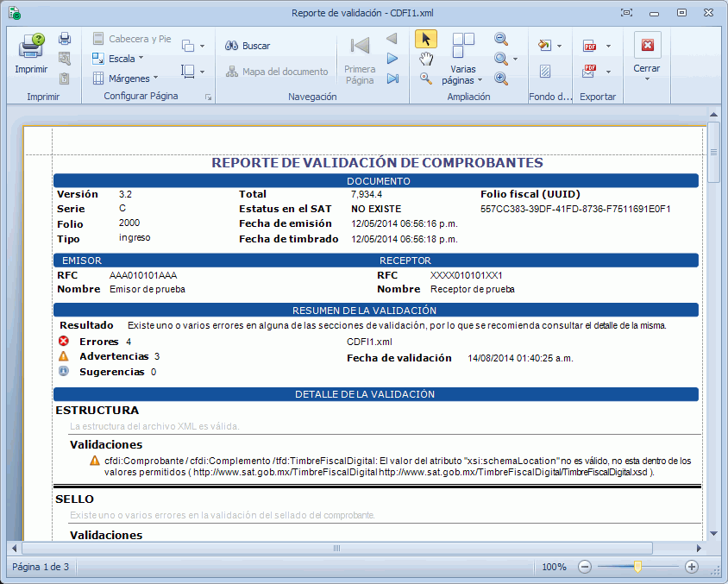Click the Fecha de validación date value

(x=520, y=358)
